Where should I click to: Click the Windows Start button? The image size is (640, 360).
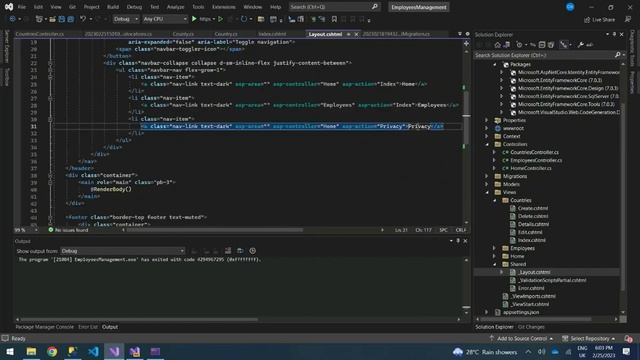pos(10,351)
